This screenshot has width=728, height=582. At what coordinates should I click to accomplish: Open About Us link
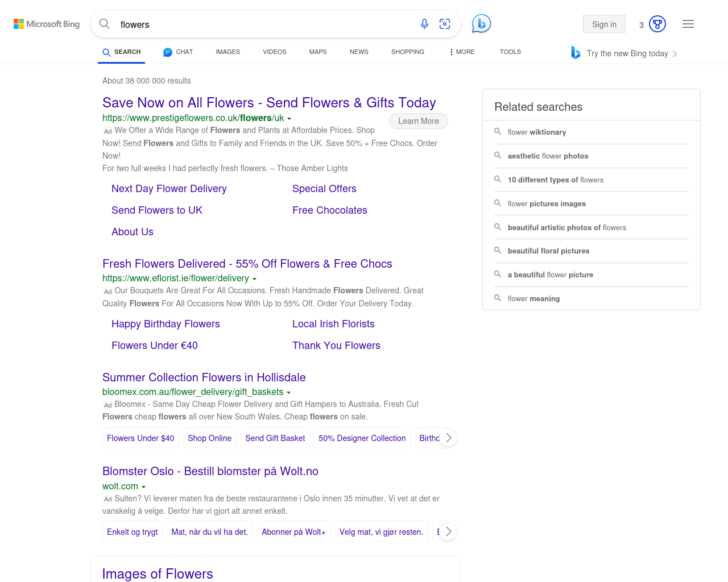(x=133, y=232)
